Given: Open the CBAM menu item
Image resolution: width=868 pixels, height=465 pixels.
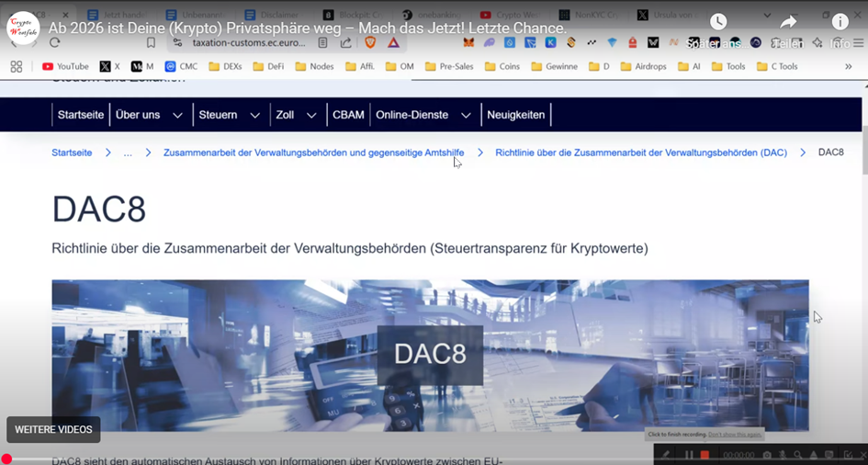Looking at the screenshot, I should [348, 115].
